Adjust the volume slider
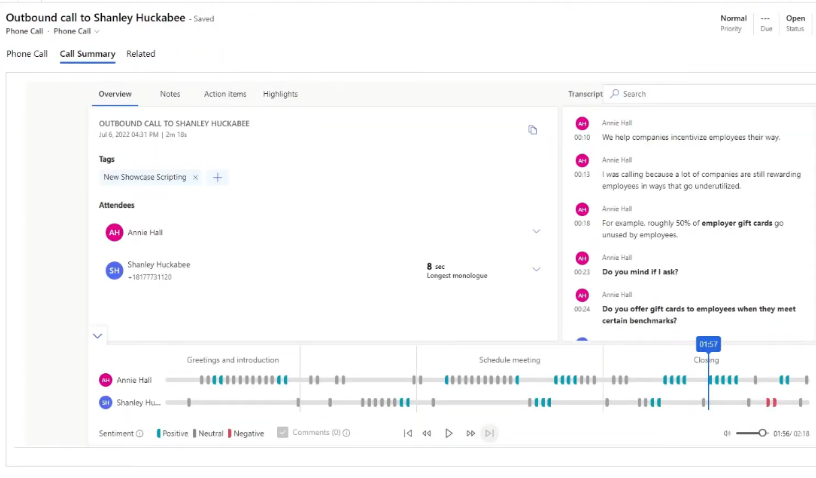 762,433
